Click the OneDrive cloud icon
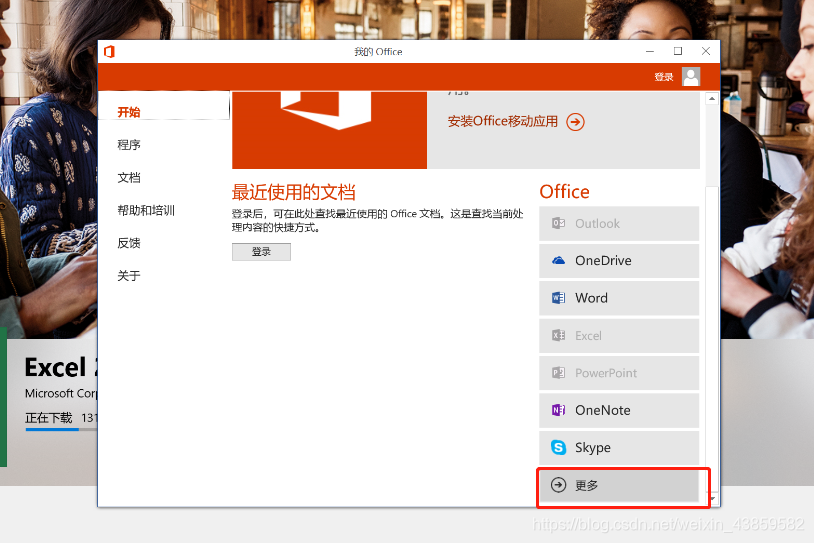 (559, 261)
